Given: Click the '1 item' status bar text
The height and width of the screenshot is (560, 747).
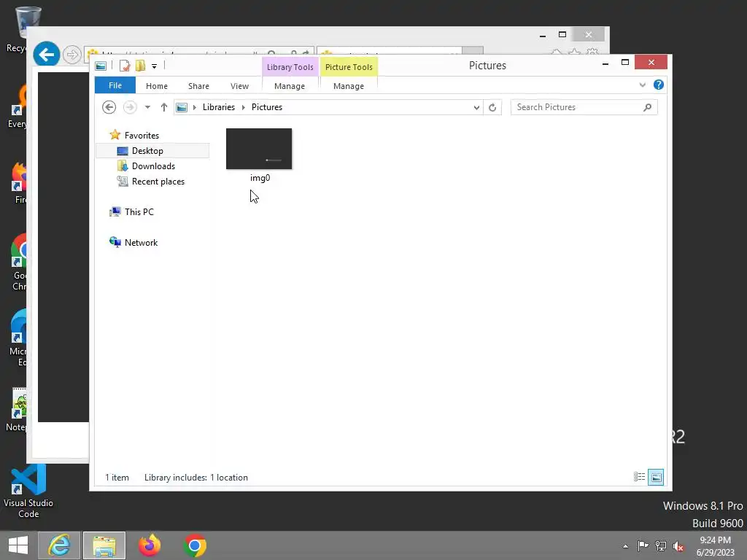Looking at the screenshot, I should [x=117, y=478].
